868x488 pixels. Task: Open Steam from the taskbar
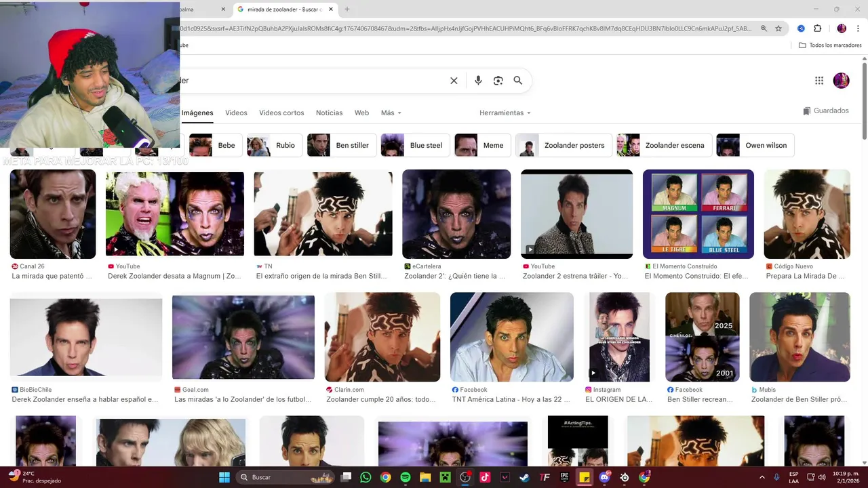(524, 477)
